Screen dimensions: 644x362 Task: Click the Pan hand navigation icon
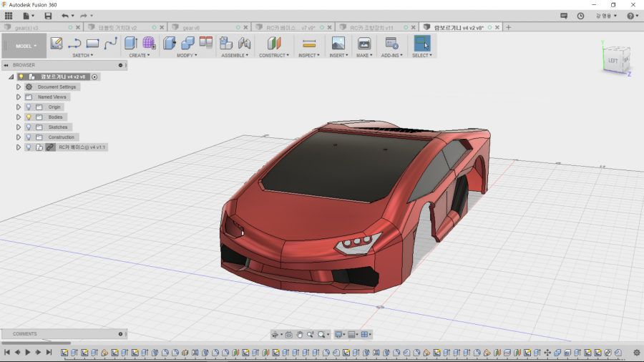(300, 335)
